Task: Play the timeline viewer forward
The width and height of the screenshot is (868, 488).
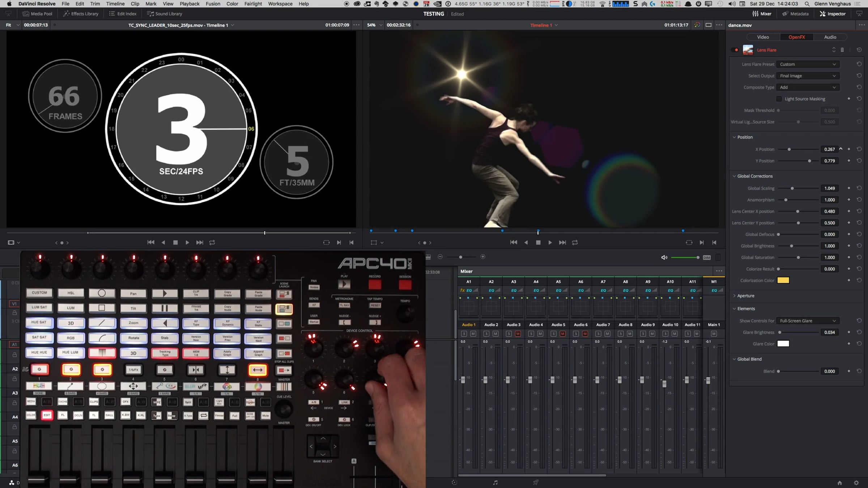Action: point(550,243)
